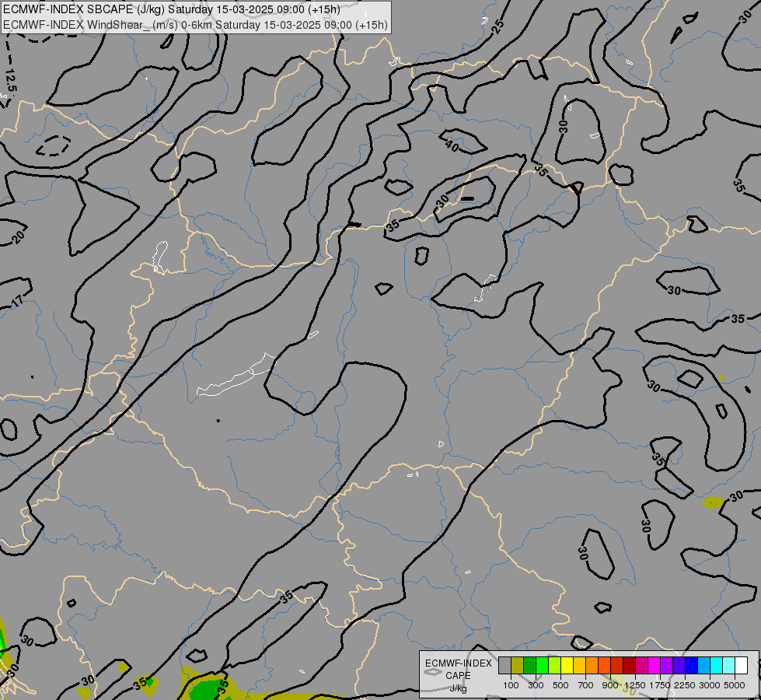
Task: Click the J/kg unit in the legend
Action: 458,688
